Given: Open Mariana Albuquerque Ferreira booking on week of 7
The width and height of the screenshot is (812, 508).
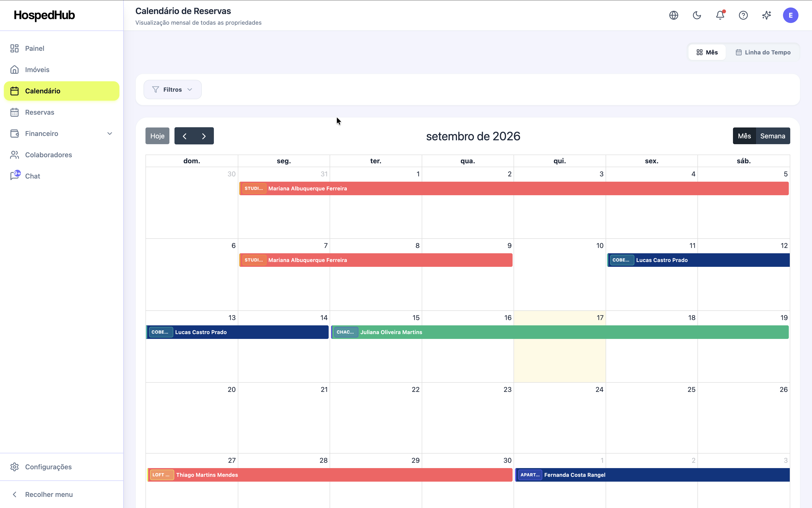Looking at the screenshot, I should (376, 260).
